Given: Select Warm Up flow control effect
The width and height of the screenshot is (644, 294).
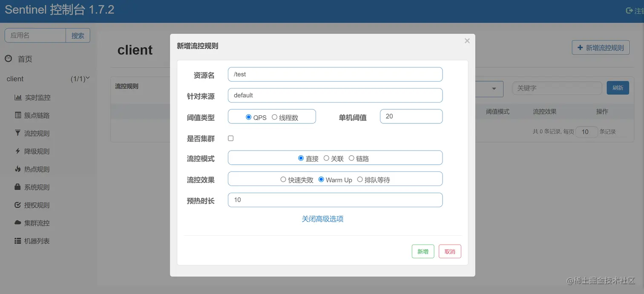Looking at the screenshot, I should coord(321,180).
